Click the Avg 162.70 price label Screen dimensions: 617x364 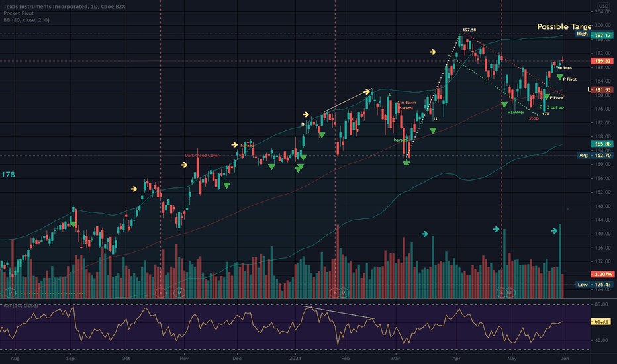595,155
